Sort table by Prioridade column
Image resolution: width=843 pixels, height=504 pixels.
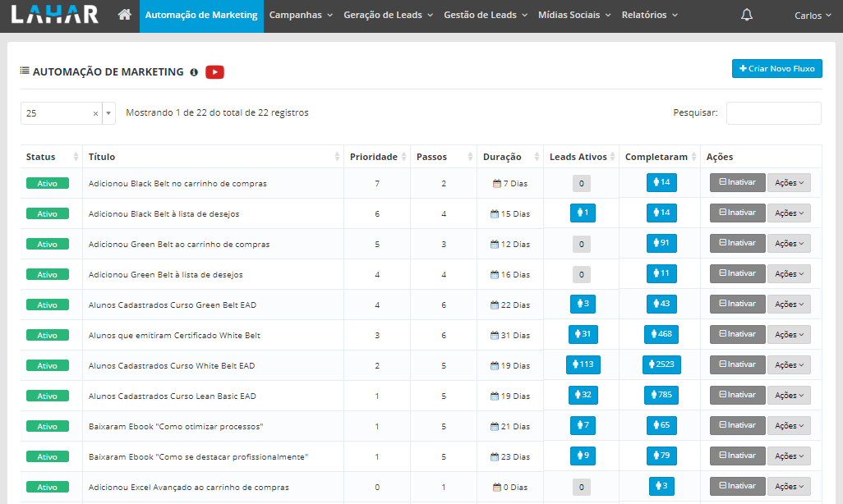(377, 156)
